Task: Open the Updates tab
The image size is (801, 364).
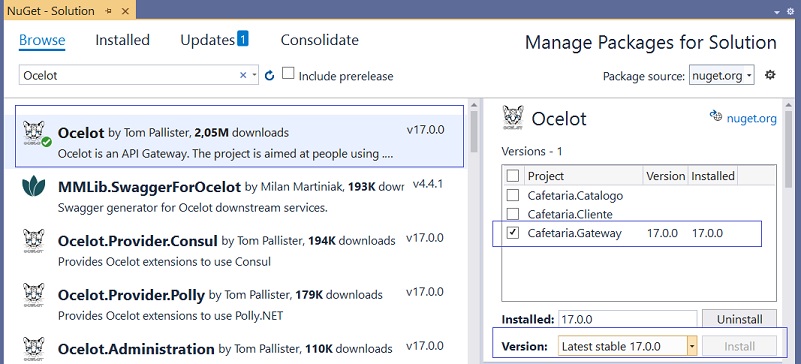Action: pyautogui.click(x=214, y=40)
